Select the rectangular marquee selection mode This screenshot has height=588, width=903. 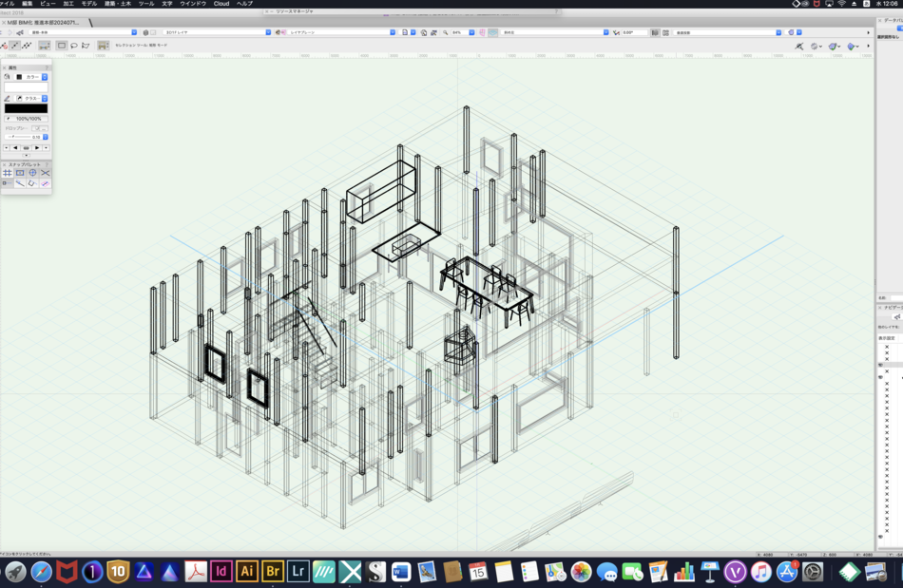coord(62,46)
